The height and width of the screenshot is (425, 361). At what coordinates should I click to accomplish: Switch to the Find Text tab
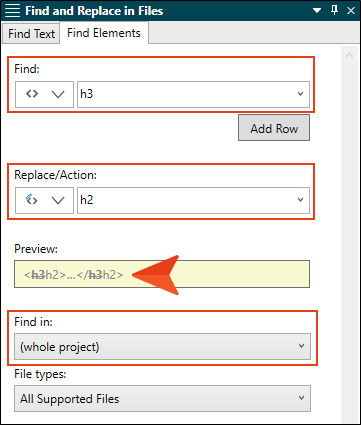[31, 33]
